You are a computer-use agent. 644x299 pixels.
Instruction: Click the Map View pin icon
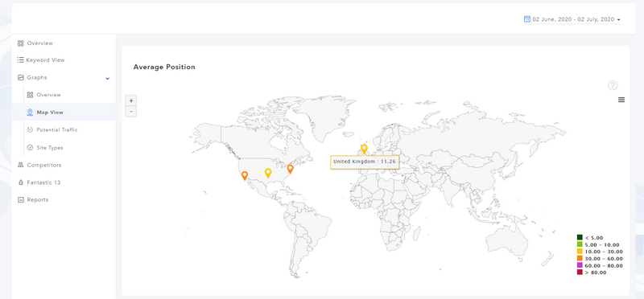pyautogui.click(x=30, y=113)
